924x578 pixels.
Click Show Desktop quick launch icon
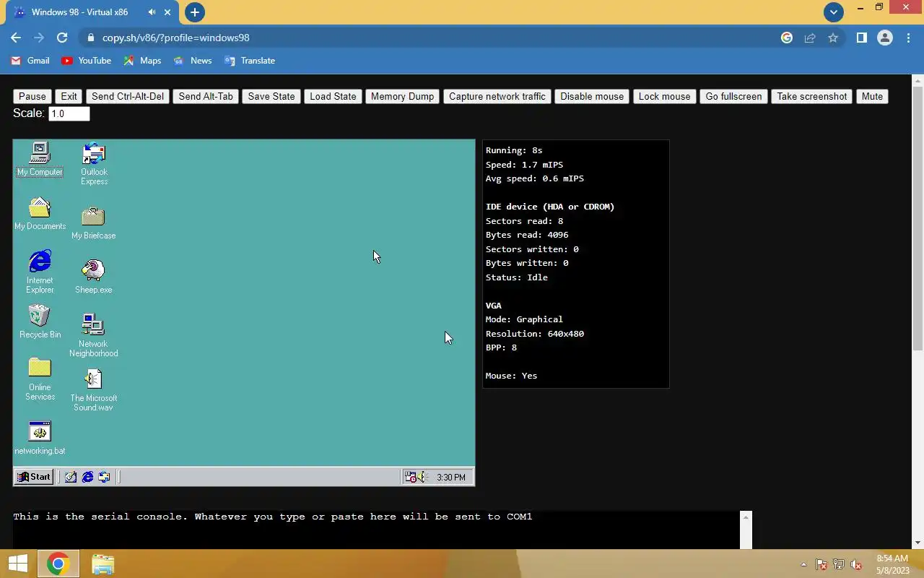click(70, 477)
